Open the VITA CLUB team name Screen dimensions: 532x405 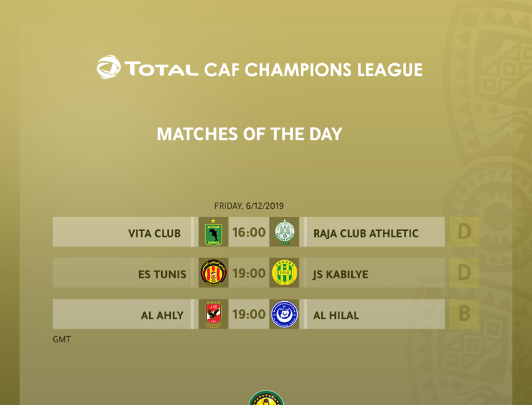pos(155,233)
